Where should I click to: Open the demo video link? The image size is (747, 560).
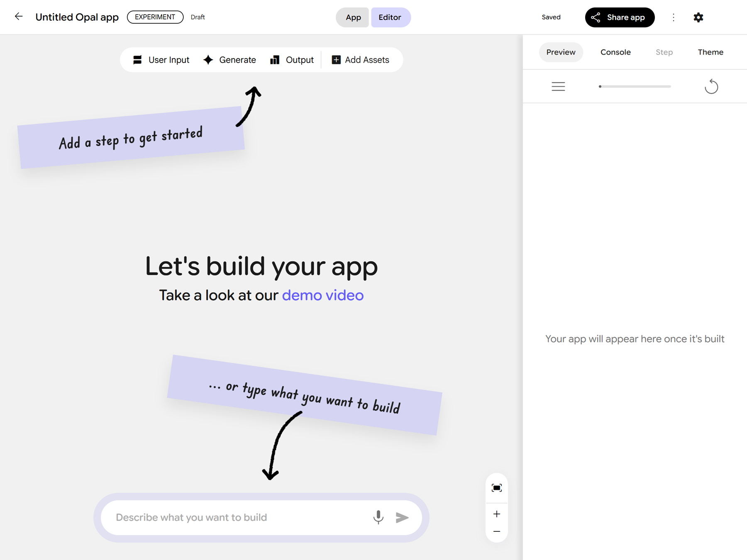tap(322, 295)
